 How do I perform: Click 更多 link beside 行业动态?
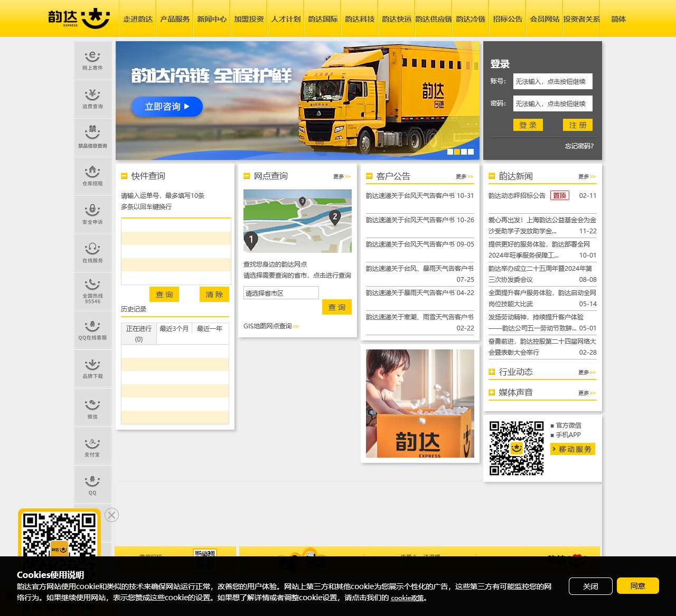(x=587, y=372)
